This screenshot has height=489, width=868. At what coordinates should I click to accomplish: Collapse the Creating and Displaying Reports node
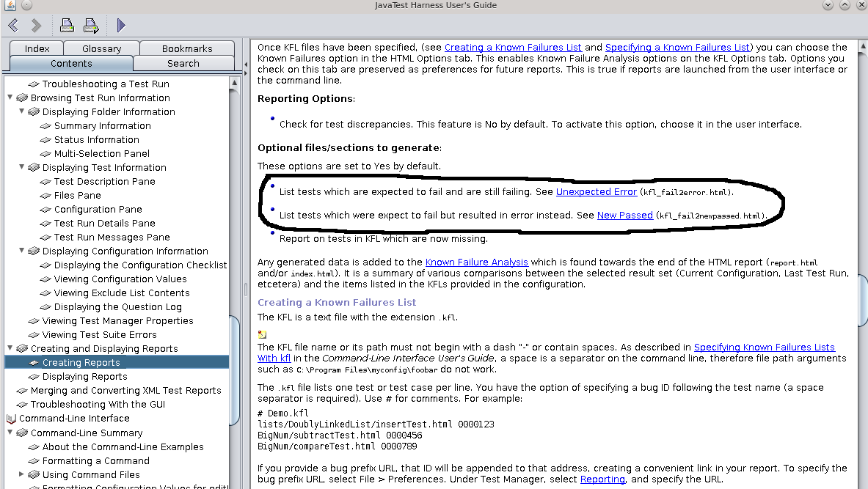pos(10,348)
